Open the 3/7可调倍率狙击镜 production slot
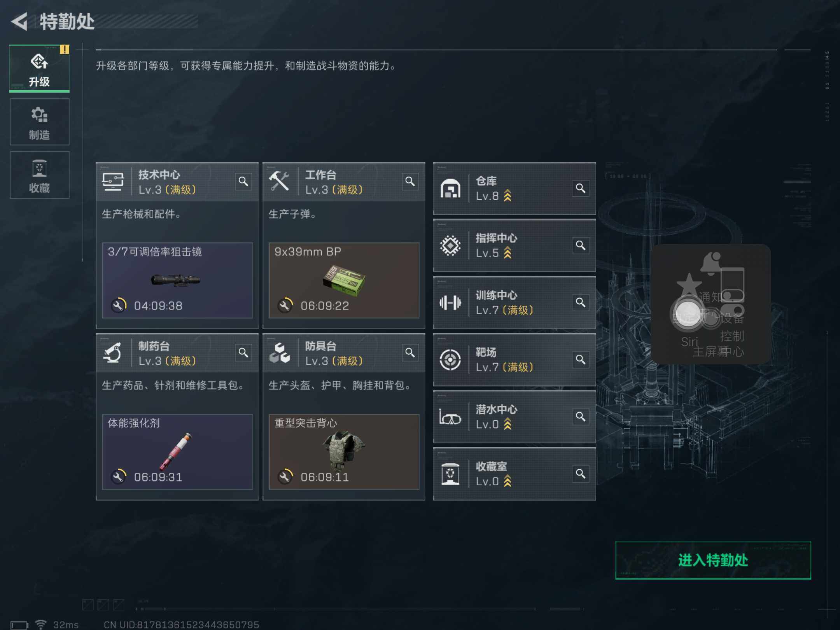Viewport: 840px width, 630px height. pos(177,280)
